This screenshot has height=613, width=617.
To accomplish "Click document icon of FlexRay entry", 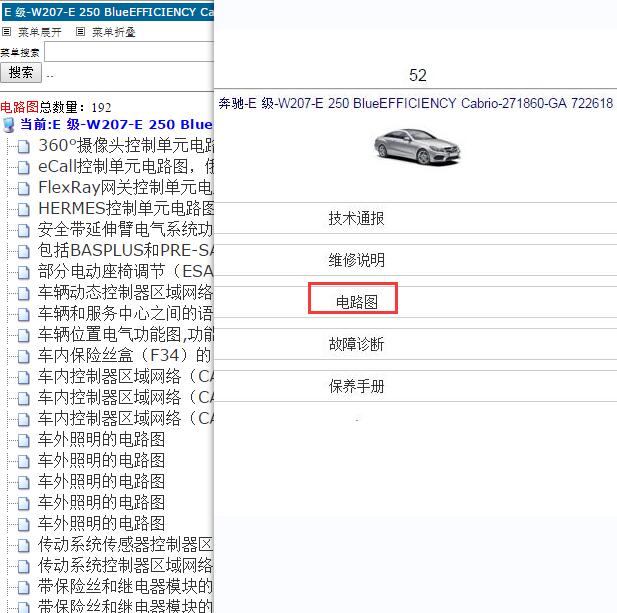I will click(24, 189).
